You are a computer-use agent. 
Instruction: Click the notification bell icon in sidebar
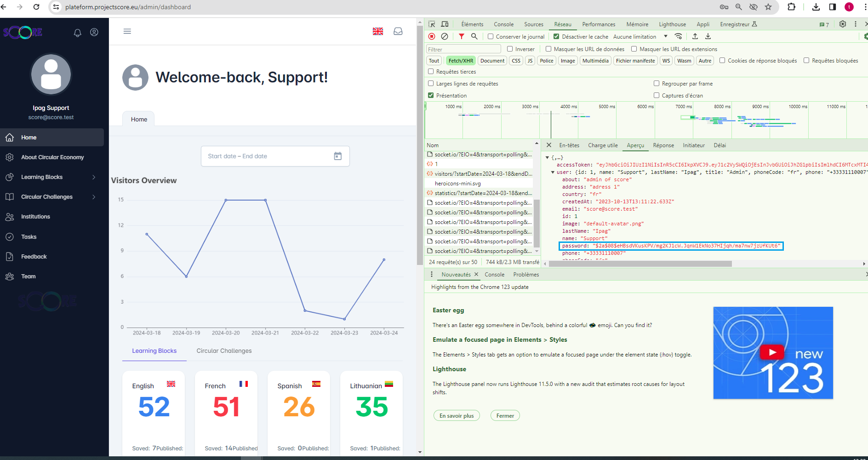click(77, 33)
